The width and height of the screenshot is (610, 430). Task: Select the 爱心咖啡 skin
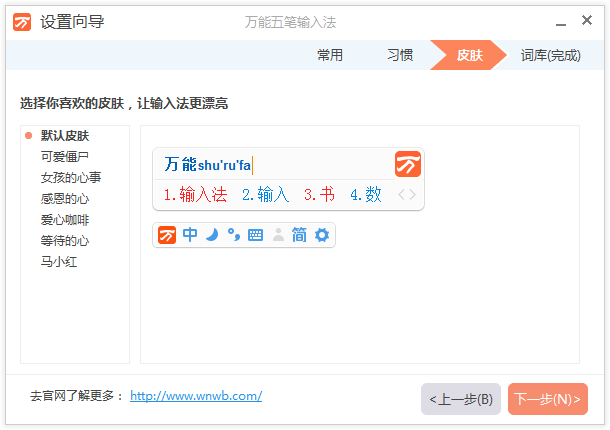[x=65, y=220]
